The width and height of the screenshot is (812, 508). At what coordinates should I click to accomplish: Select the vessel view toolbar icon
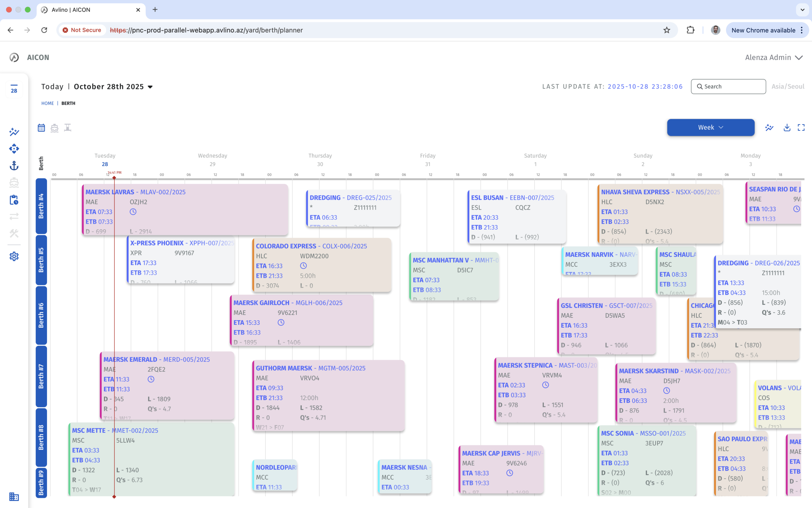(54, 128)
